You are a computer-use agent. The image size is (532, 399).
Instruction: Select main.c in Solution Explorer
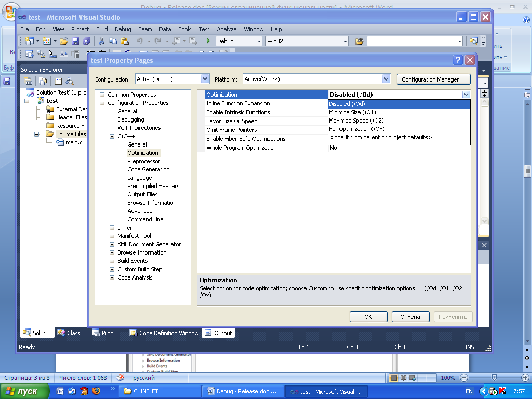coord(74,142)
